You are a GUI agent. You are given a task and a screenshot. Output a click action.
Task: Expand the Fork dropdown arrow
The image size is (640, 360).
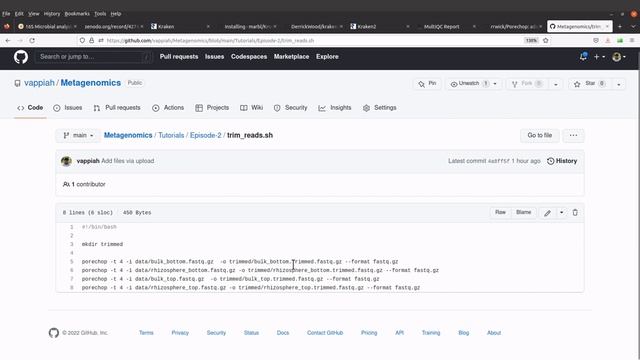click(x=556, y=84)
